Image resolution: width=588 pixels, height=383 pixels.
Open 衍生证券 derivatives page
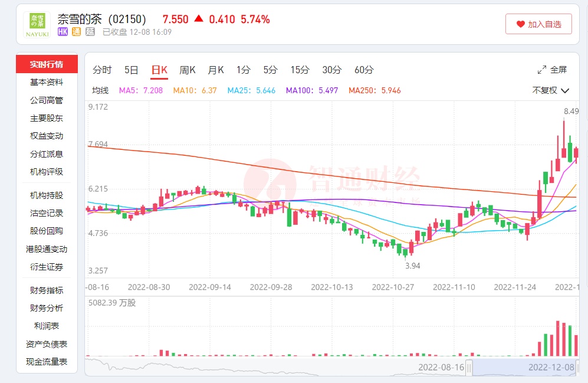47,267
